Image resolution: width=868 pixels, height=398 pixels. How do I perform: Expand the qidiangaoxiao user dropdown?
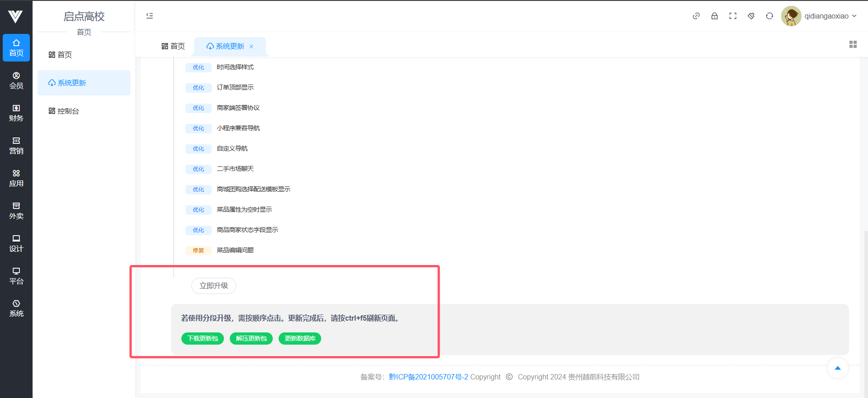click(x=830, y=16)
